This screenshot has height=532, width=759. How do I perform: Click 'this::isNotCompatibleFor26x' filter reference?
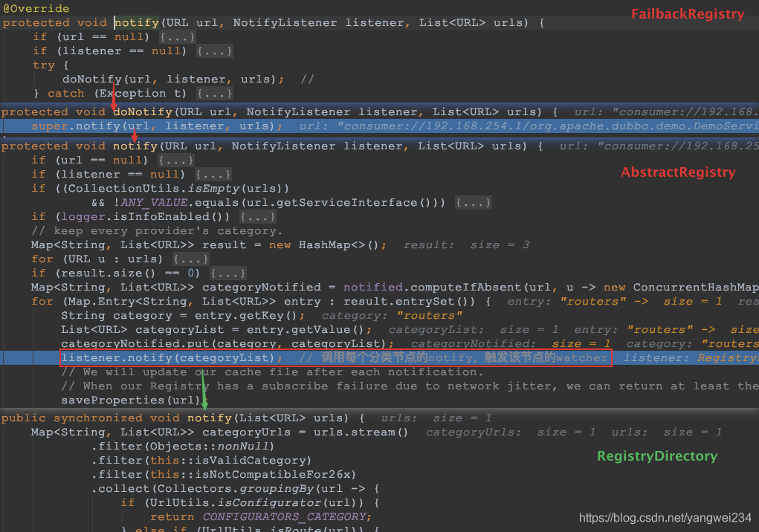250,475
